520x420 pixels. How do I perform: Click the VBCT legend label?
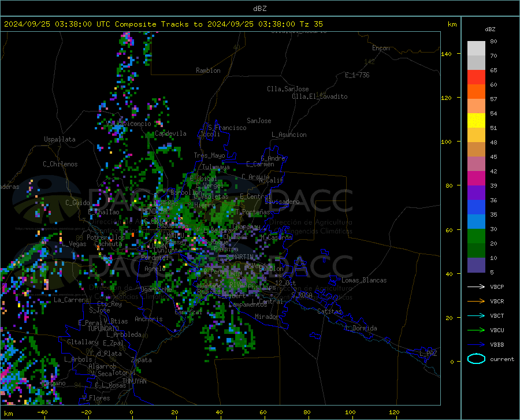[x=497, y=315]
